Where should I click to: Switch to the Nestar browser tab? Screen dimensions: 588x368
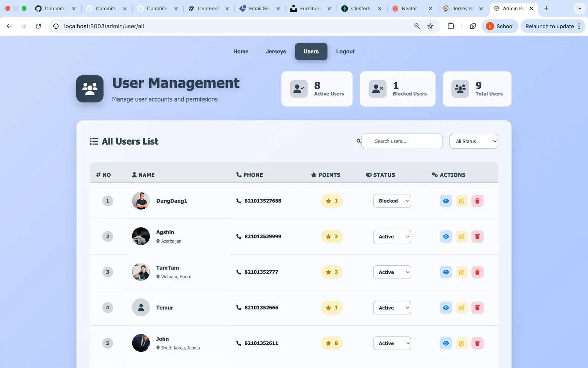tap(412, 8)
